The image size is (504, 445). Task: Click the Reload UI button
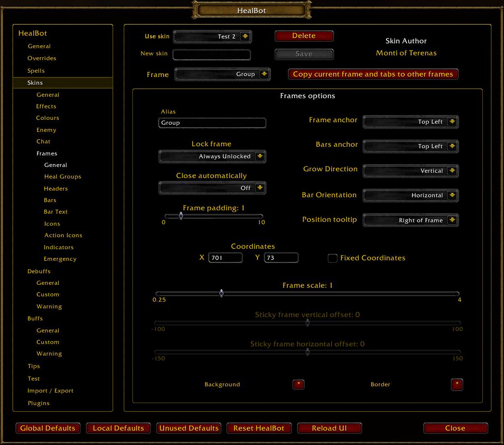pyautogui.click(x=329, y=428)
